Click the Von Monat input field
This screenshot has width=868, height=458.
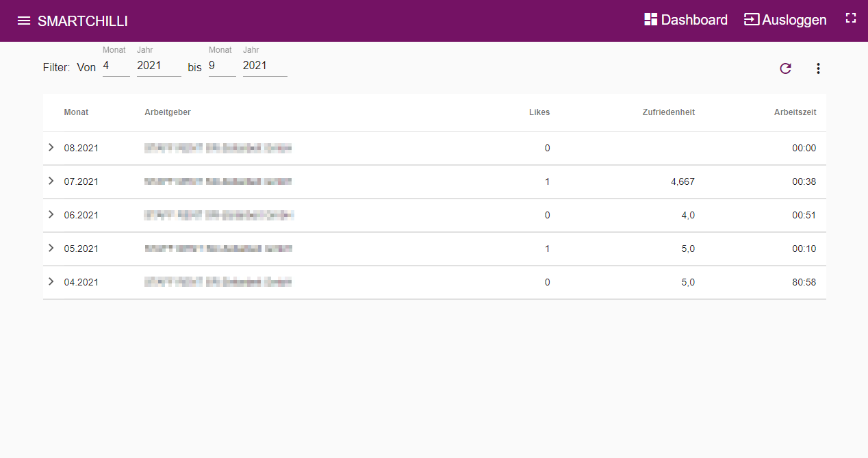[116, 66]
